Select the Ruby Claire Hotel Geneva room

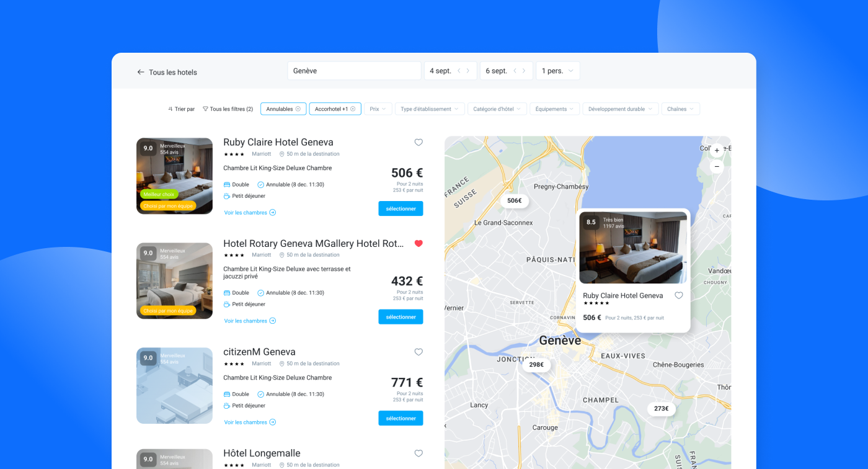(401, 208)
